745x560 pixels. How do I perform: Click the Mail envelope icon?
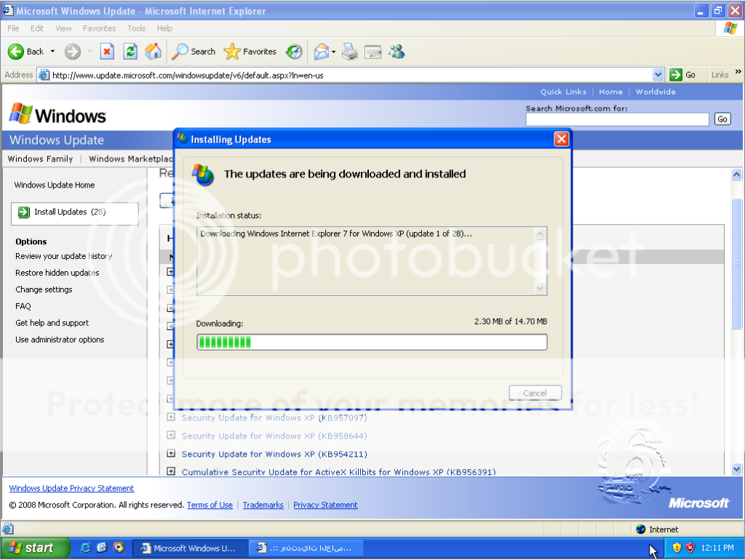[x=322, y=52]
